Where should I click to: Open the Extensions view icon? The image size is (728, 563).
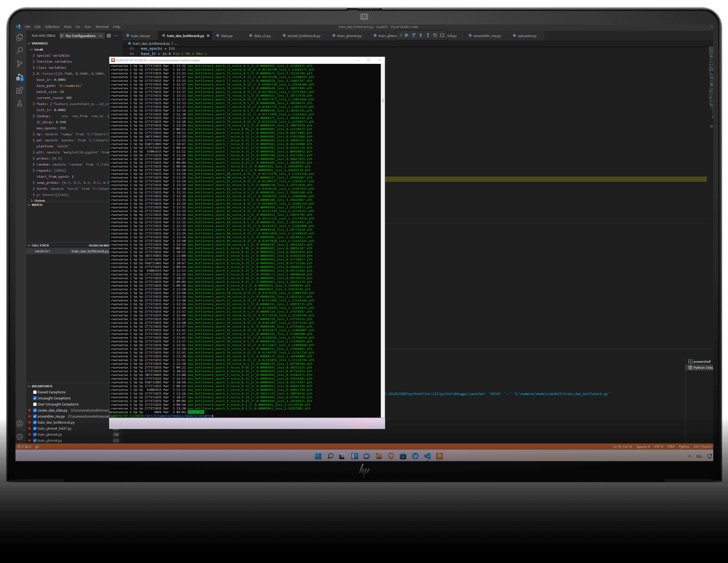[20, 90]
